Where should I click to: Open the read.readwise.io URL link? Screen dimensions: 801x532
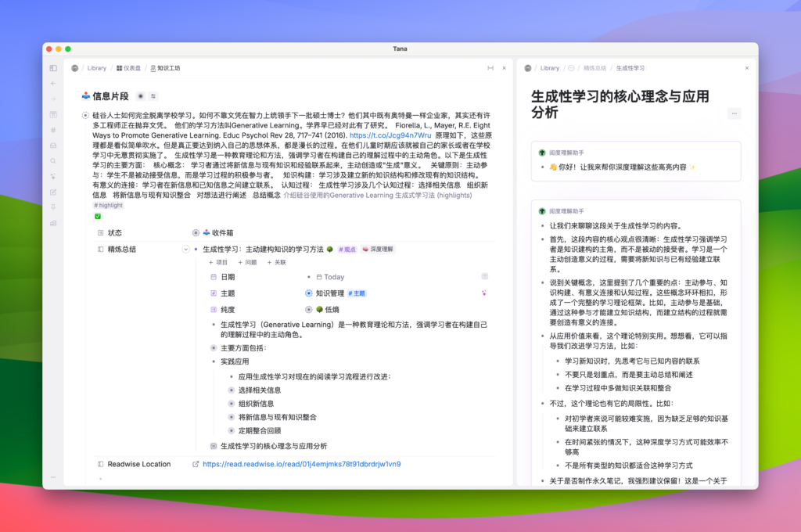pyautogui.click(x=301, y=464)
